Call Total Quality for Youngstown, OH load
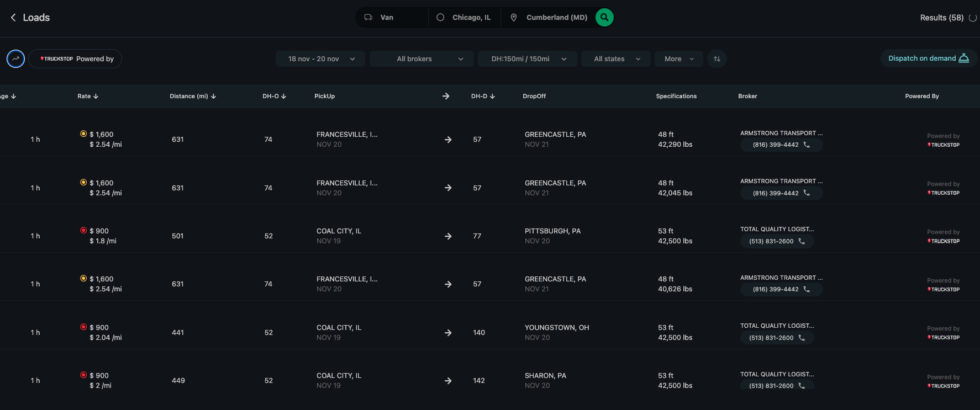 [777, 338]
